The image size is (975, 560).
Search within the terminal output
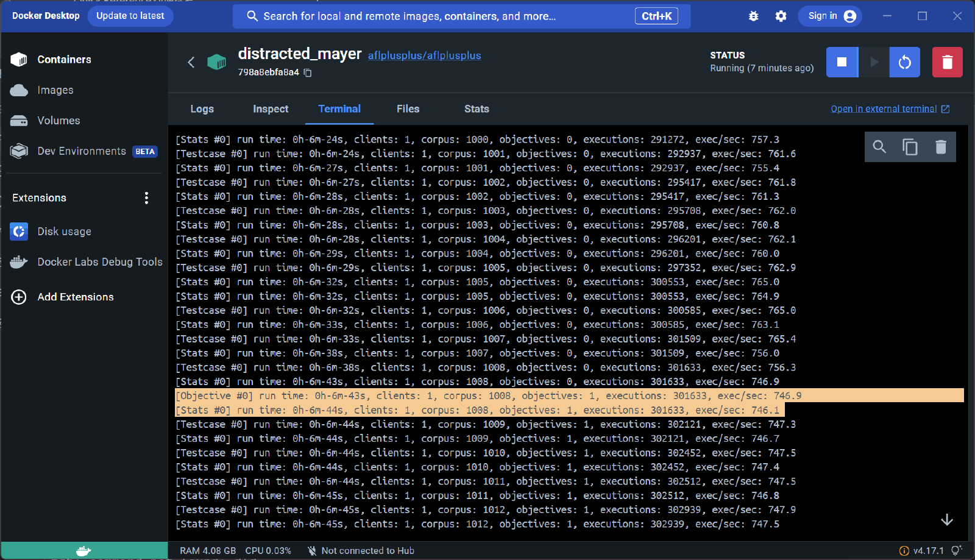[x=879, y=147]
